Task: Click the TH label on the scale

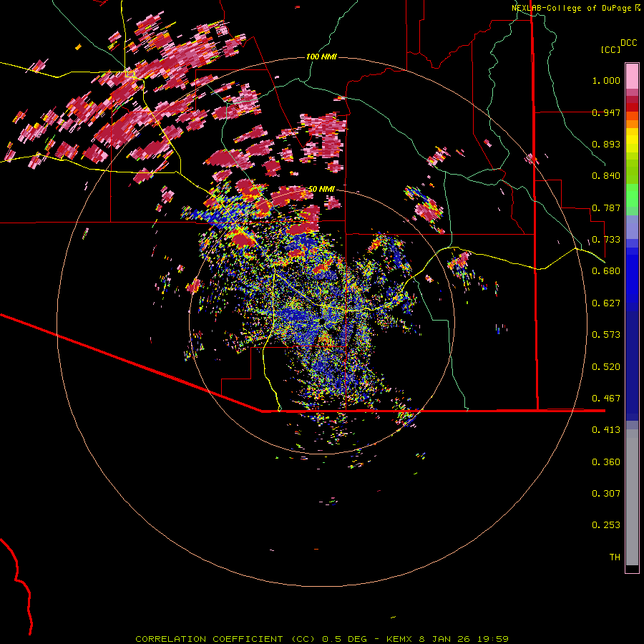Action: tap(615, 557)
